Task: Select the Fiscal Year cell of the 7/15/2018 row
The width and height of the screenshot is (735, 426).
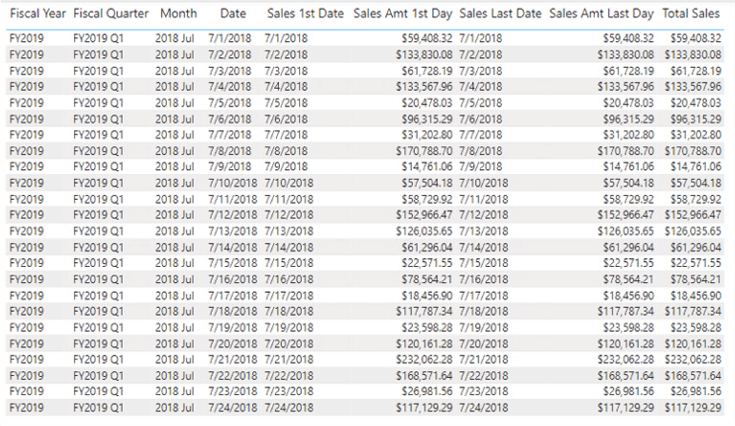Action: [x=25, y=264]
